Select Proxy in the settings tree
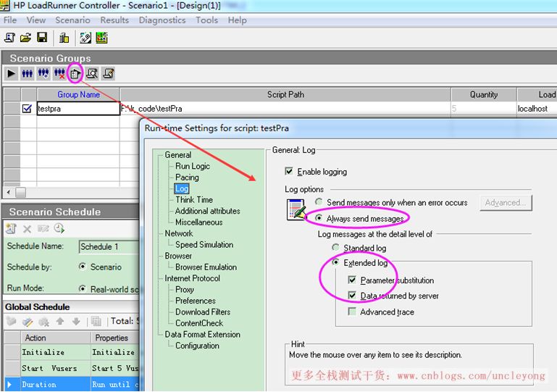Viewport: 557px width, 392px height. click(185, 290)
